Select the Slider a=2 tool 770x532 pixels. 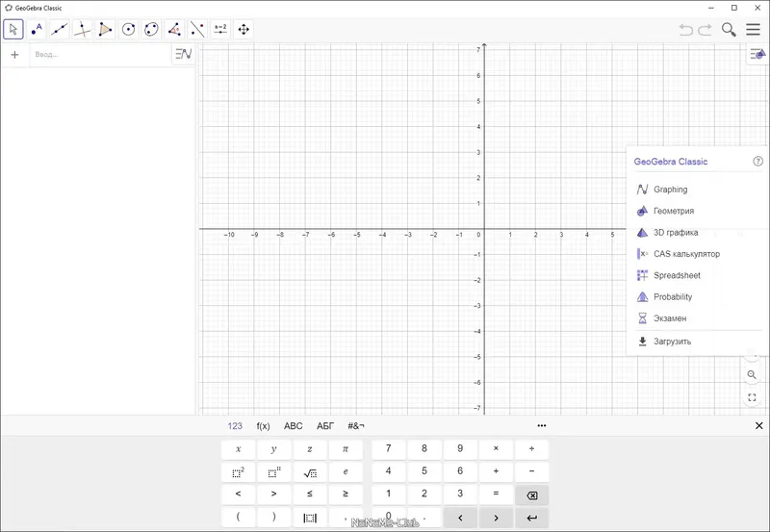click(x=220, y=30)
